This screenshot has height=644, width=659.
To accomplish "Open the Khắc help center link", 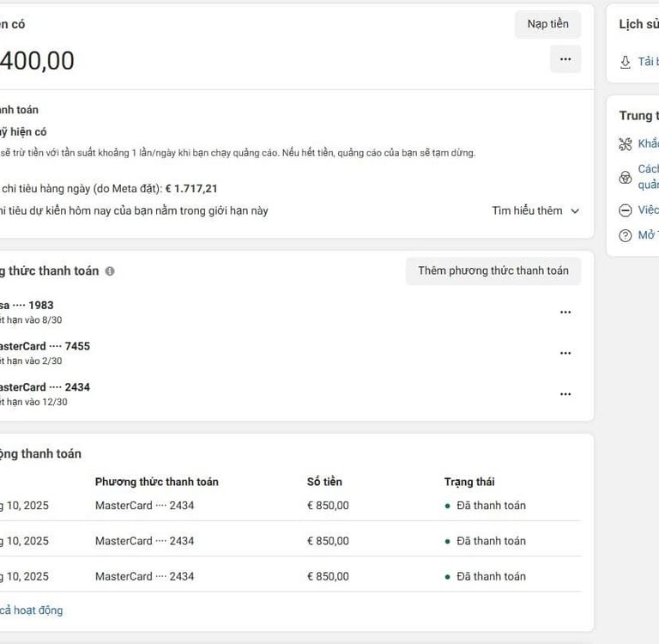I will (x=649, y=143).
